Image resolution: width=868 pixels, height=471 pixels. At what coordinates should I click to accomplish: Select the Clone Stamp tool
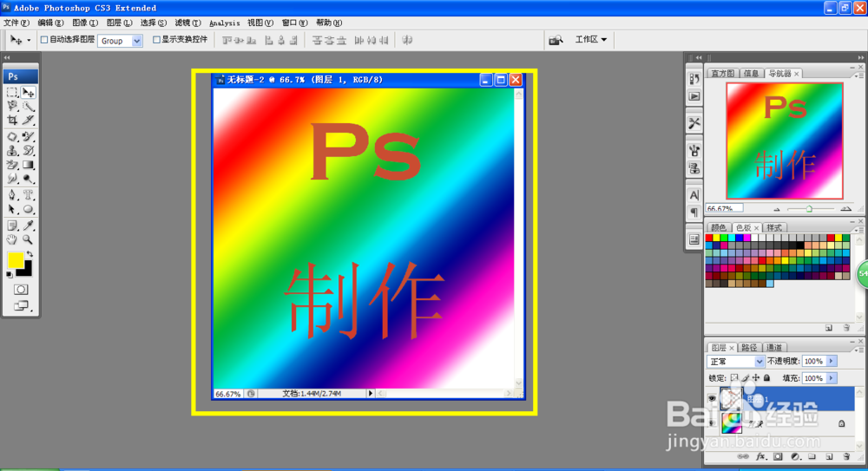click(x=12, y=151)
